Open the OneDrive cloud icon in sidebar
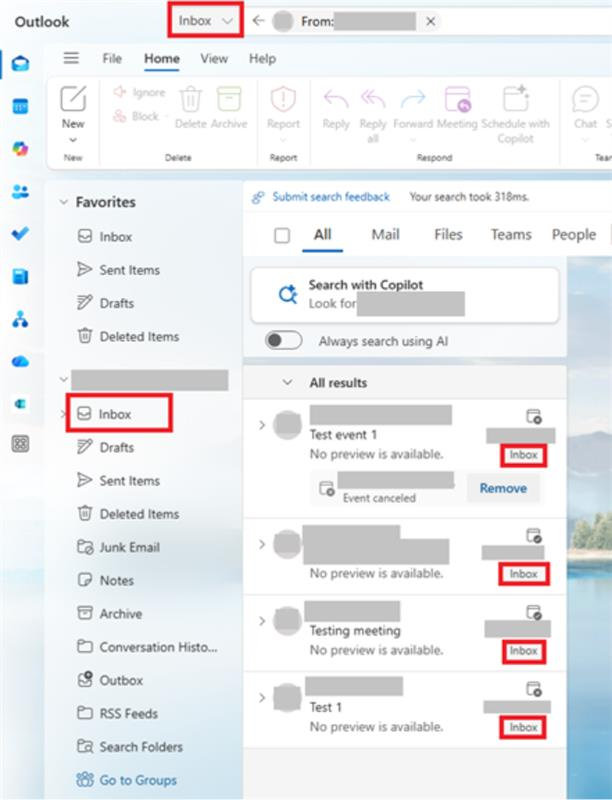 coord(20,362)
